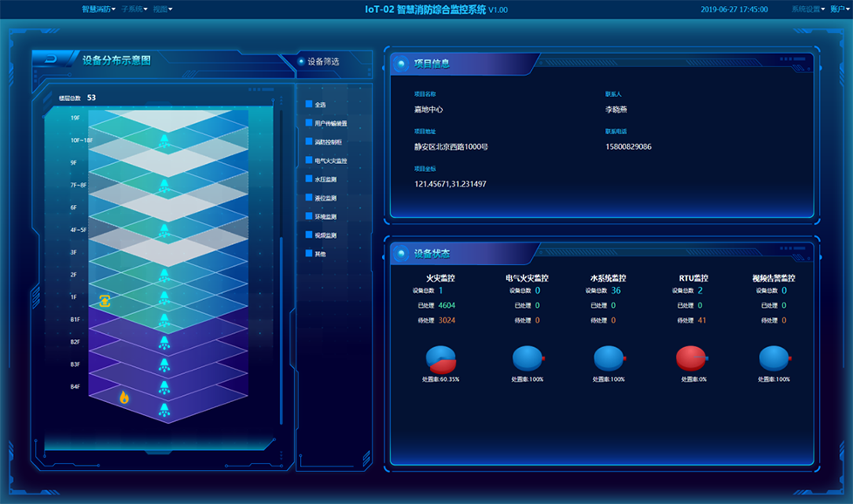This screenshot has width=853, height=504.
Task: Open the 账户 dropdown menu
Action: [x=839, y=10]
